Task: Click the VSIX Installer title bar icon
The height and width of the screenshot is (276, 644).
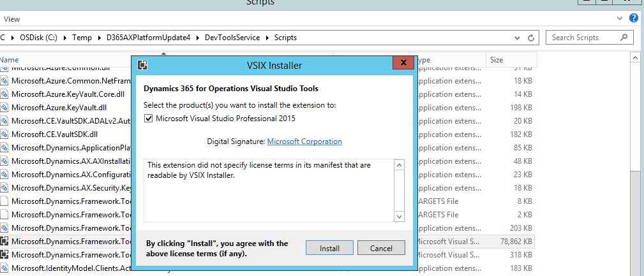Action: [x=143, y=65]
